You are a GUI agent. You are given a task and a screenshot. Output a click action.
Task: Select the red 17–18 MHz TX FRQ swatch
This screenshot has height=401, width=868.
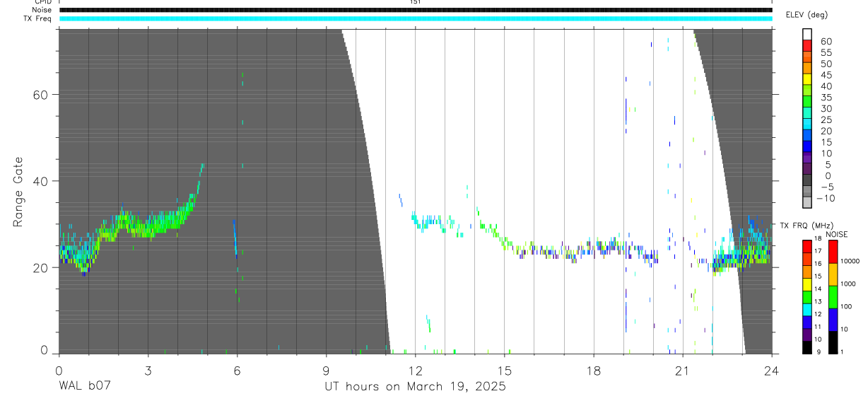(807, 245)
